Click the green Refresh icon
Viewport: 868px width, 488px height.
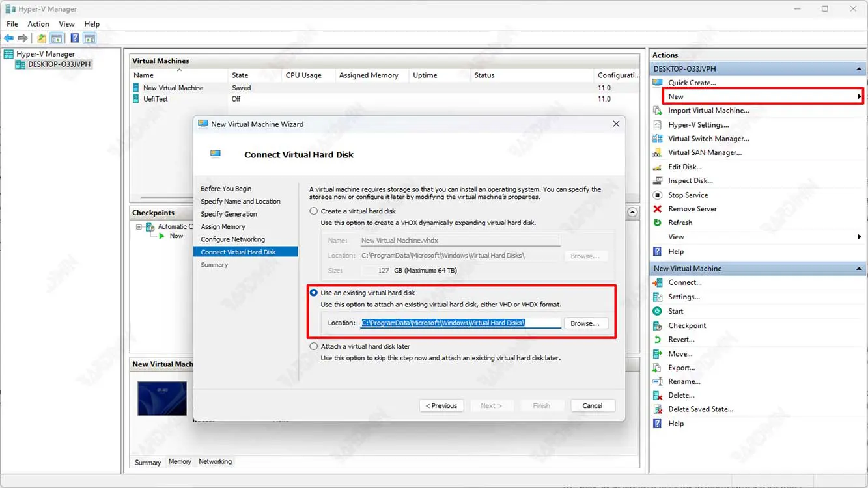pos(658,223)
